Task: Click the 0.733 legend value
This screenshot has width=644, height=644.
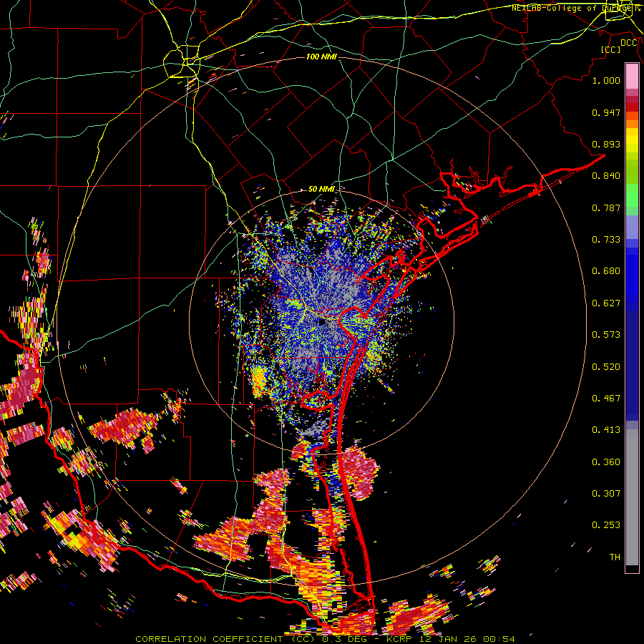Action: (606, 240)
